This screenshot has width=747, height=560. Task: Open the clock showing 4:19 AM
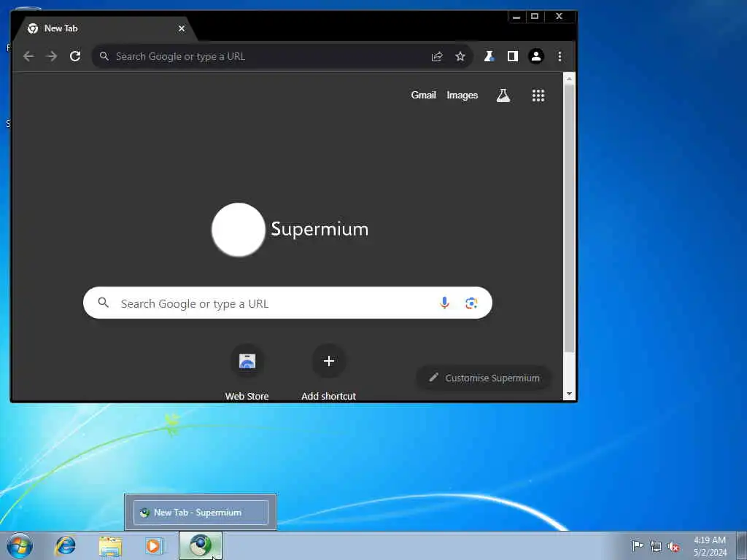coord(710,546)
